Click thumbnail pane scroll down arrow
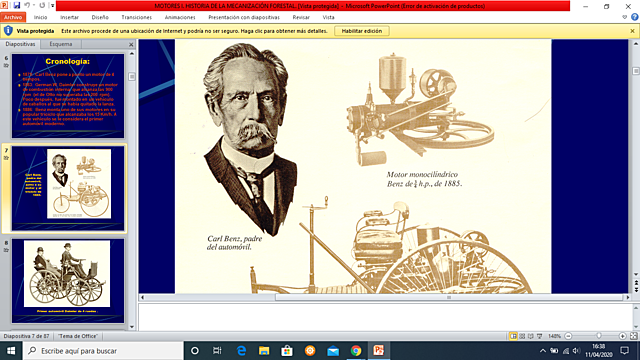The image size is (640, 360). [132, 327]
